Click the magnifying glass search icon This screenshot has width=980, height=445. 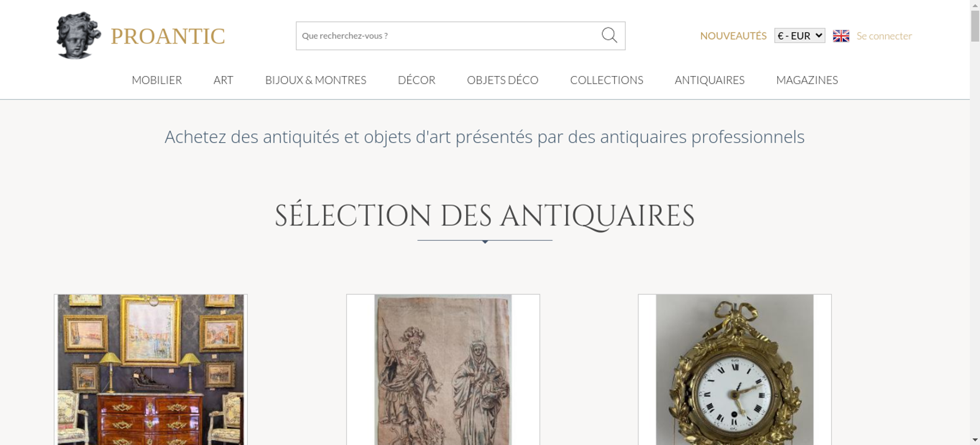pyautogui.click(x=609, y=35)
